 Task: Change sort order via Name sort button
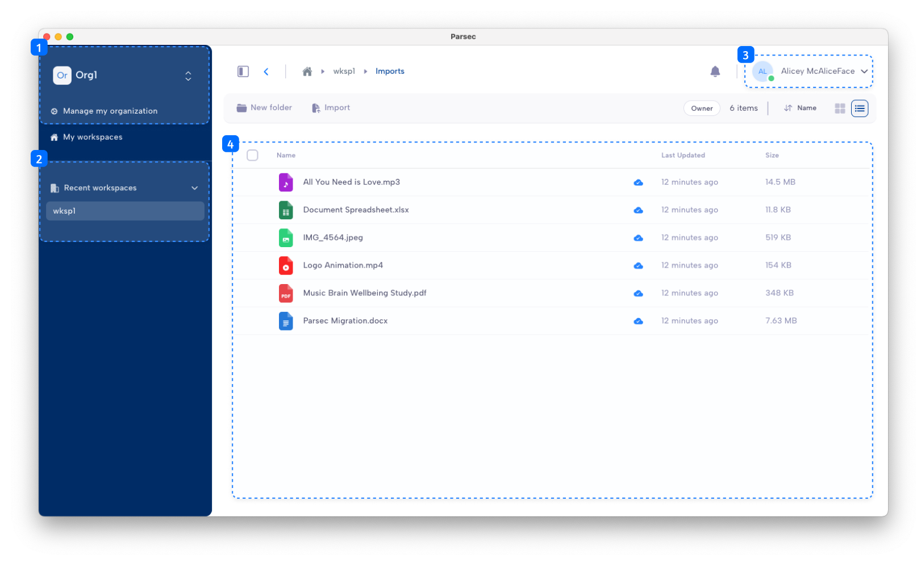click(800, 108)
